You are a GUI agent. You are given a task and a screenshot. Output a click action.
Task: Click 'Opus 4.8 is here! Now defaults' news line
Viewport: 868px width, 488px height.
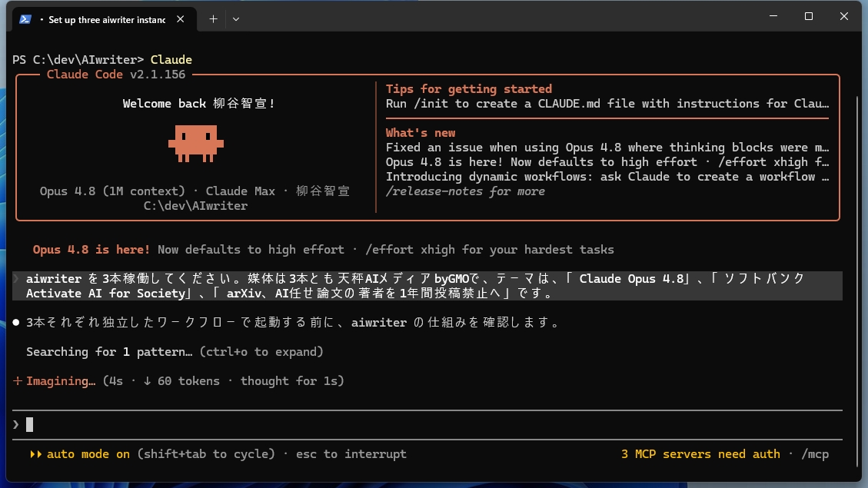pyautogui.click(x=607, y=162)
